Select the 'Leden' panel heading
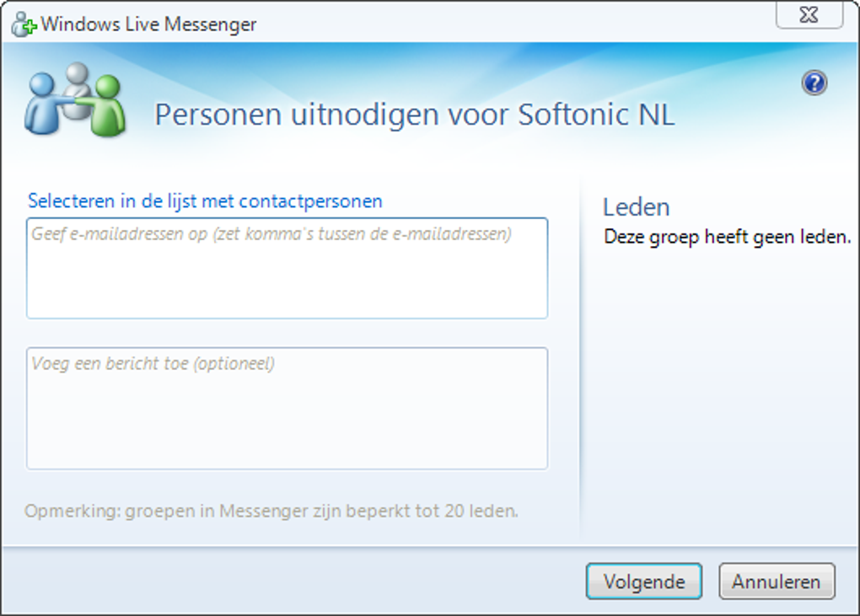 click(636, 207)
